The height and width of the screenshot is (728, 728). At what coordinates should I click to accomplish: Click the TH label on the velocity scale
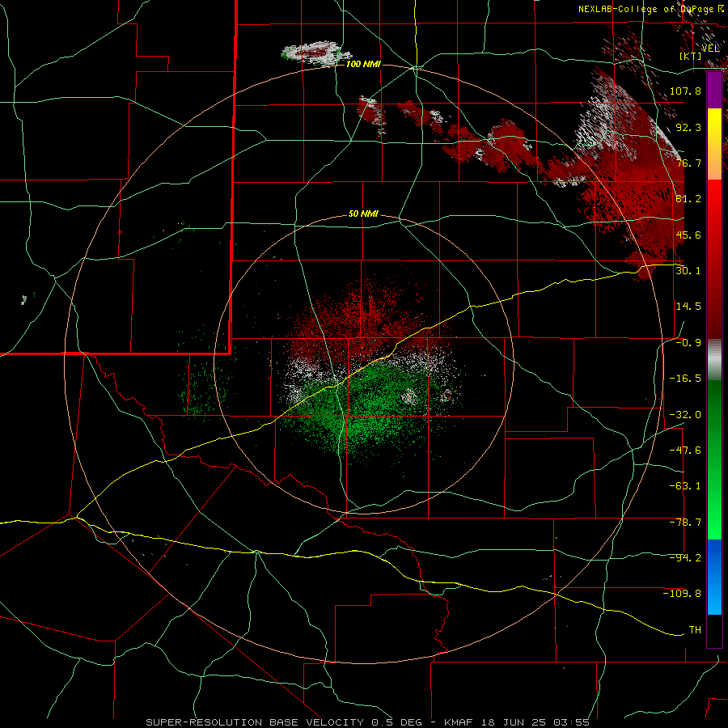(x=695, y=630)
